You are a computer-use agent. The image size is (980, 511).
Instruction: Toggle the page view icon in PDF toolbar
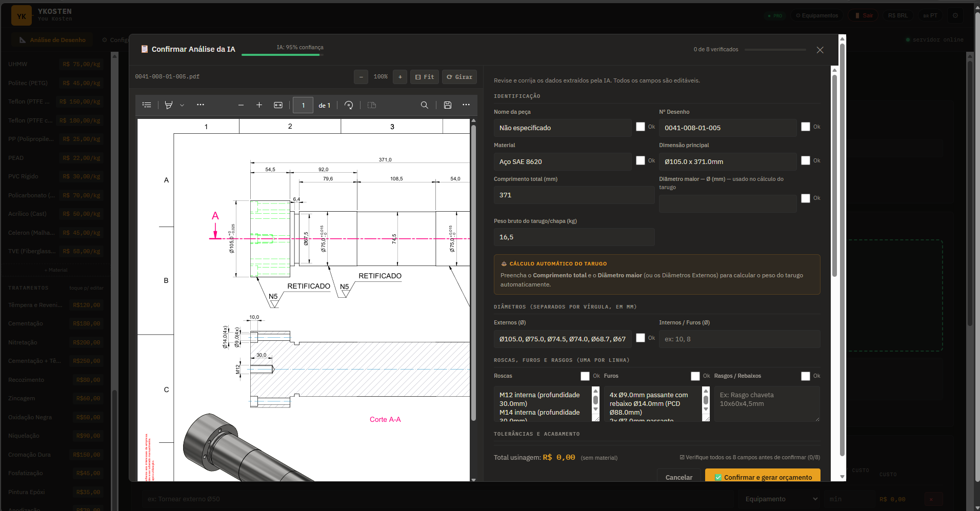click(x=372, y=105)
